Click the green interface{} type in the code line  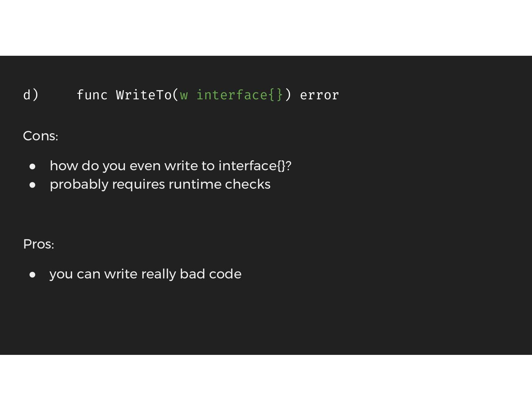tap(239, 95)
